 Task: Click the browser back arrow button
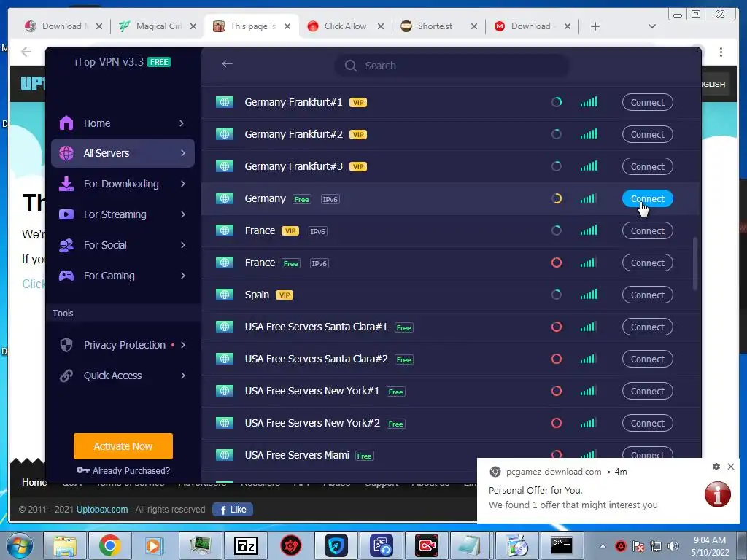point(26,52)
